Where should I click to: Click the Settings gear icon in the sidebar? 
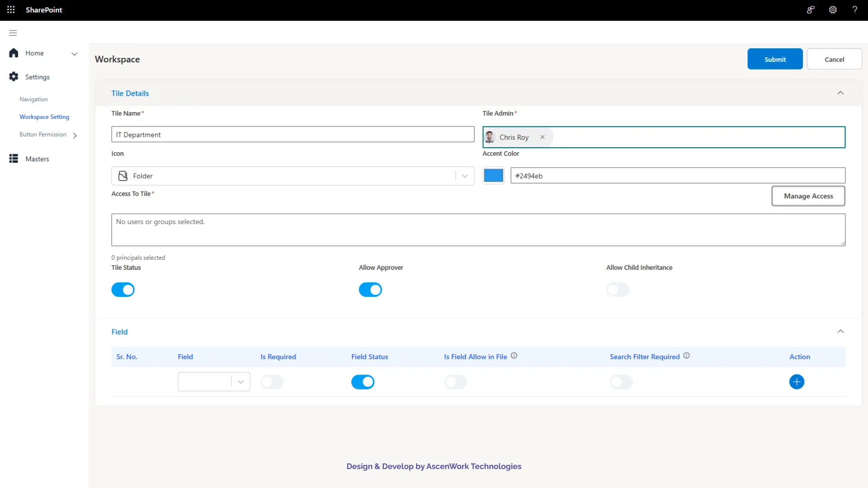click(x=14, y=77)
